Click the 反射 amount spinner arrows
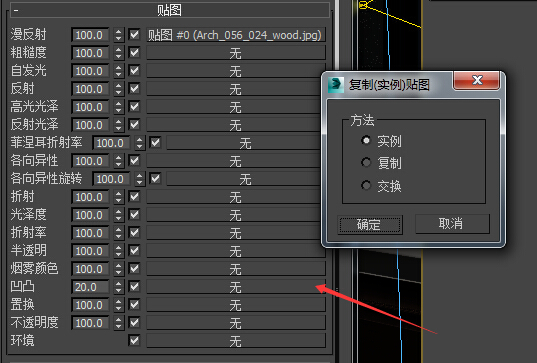Viewport: 537px width, 363px height. click(x=118, y=89)
